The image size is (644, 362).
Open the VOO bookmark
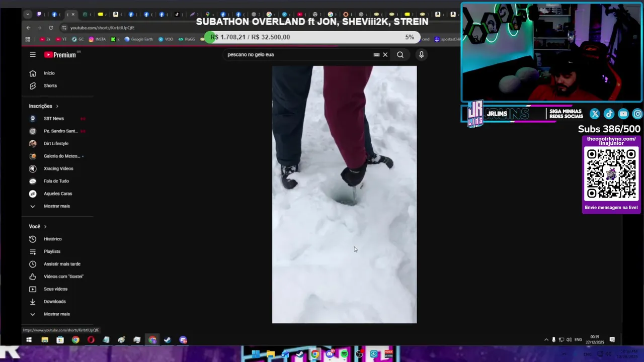coord(166,39)
